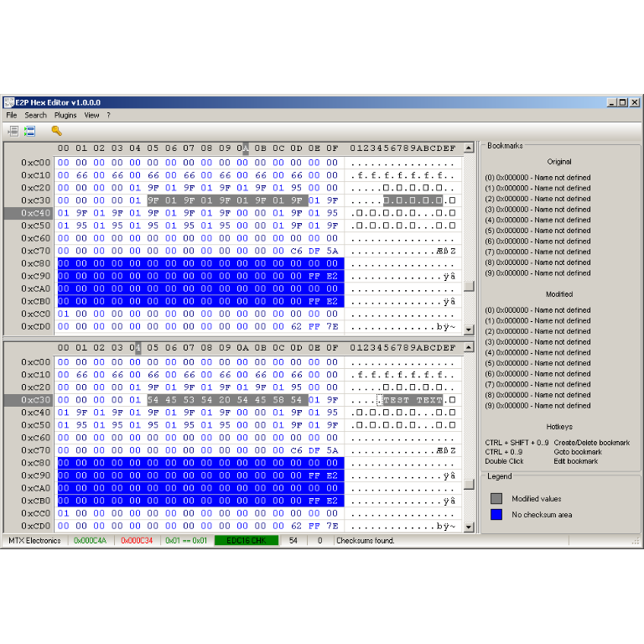This screenshot has height=644, width=644.
Task: Click the gold key toolbar icon
Action: [x=56, y=131]
